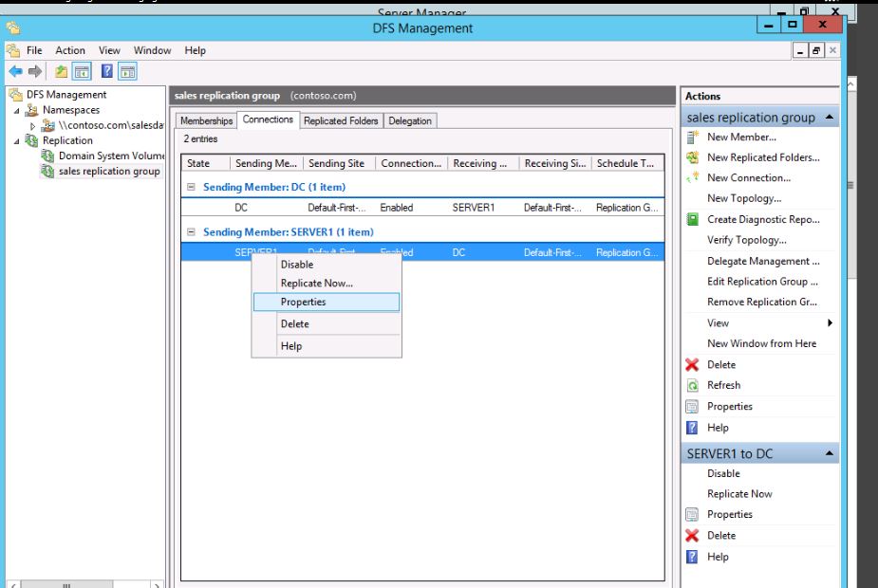Select Domain System Volume in the tree
Image resolution: width=878 pixels, height=588 pixels.
(111, 156)
